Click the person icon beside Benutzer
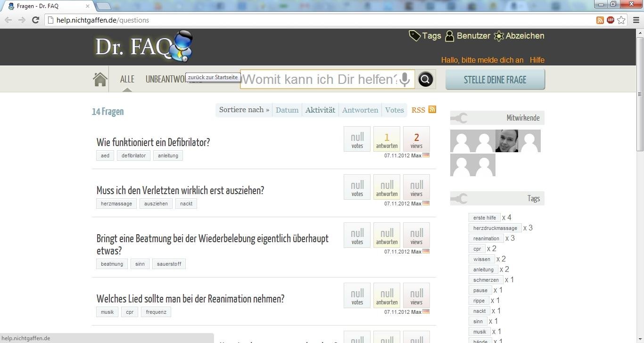Screen dimensions: 644x343 (449, 35)
